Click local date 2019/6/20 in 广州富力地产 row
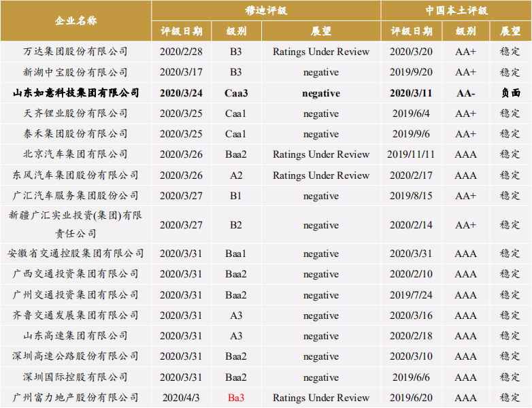Viewport: 532px width, 408px height. point(411,398)
